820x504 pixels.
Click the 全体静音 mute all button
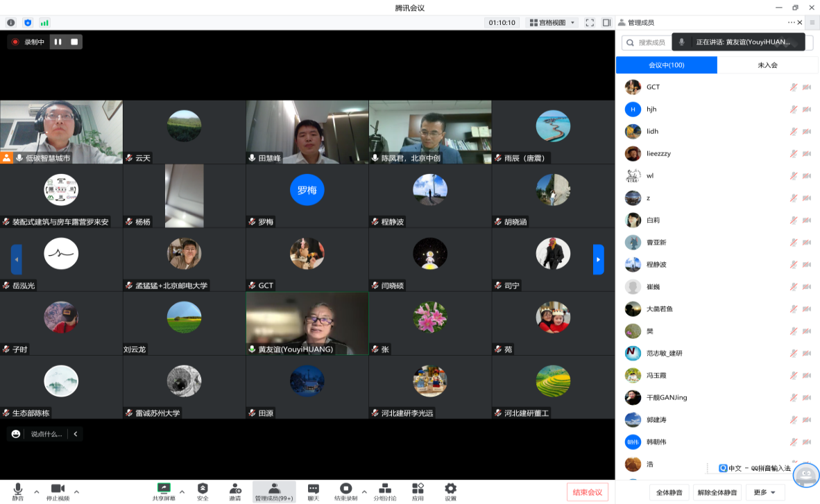point(669,492)
